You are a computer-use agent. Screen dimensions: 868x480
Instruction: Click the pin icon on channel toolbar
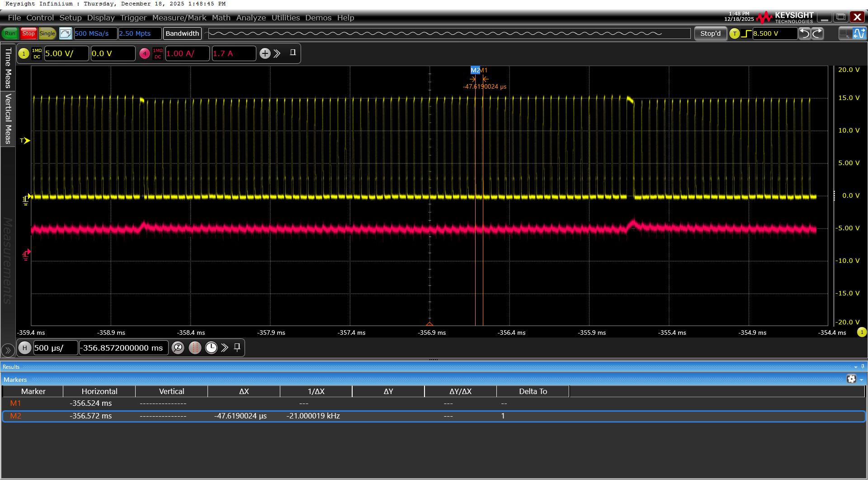tap(293, 52)
